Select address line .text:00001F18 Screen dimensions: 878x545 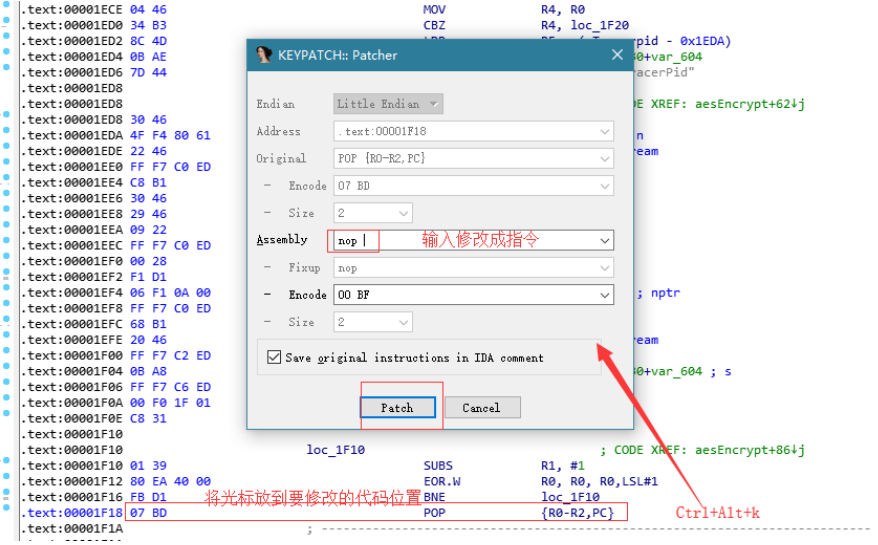(x=72, y=513)
